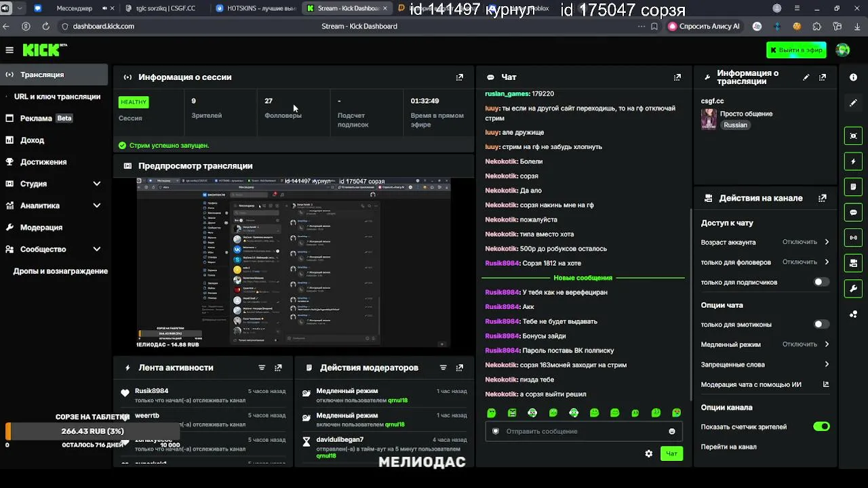Pop out the Действия модераторов panel
The width and height of the screenshot is (868, 488).
460,367
